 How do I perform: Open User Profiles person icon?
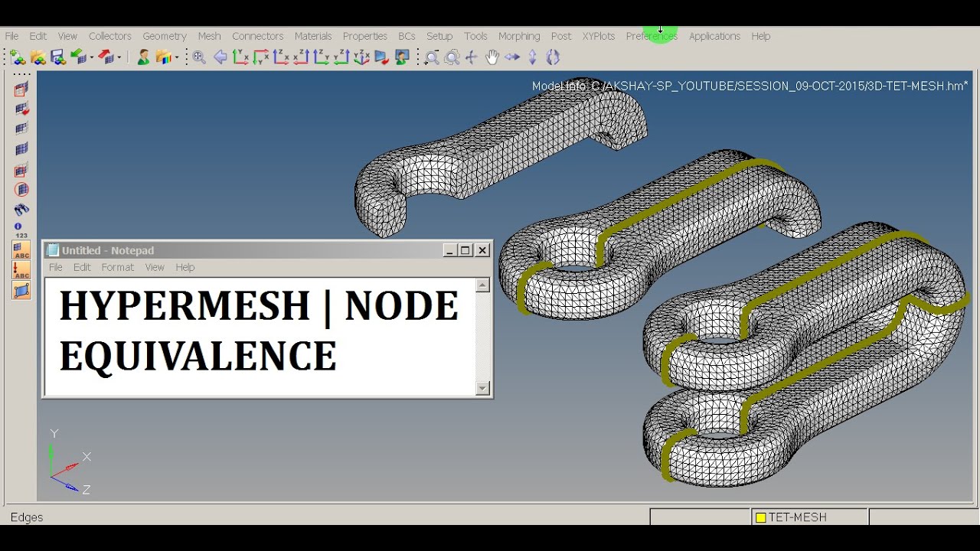click(143, 57)
